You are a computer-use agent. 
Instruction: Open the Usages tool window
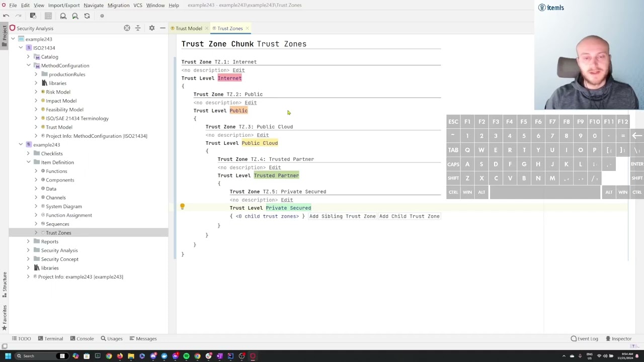pyautogui.click(x=111, y=338)
